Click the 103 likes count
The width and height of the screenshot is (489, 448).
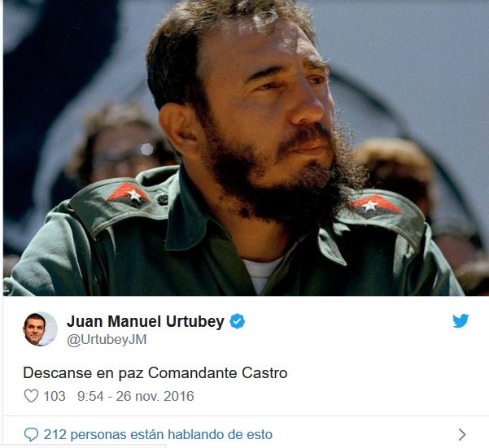pos(55,396)
